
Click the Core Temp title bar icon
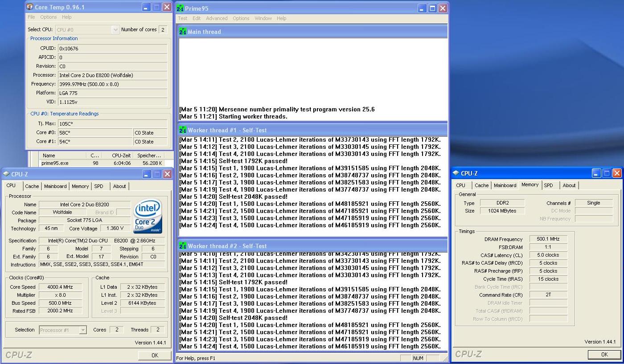pos(29,7)
